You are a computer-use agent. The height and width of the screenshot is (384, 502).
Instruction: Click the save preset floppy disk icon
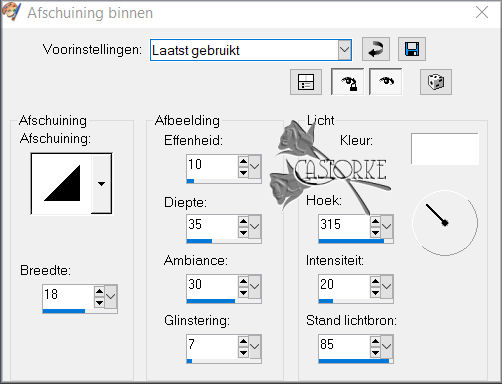coord(412,49)
